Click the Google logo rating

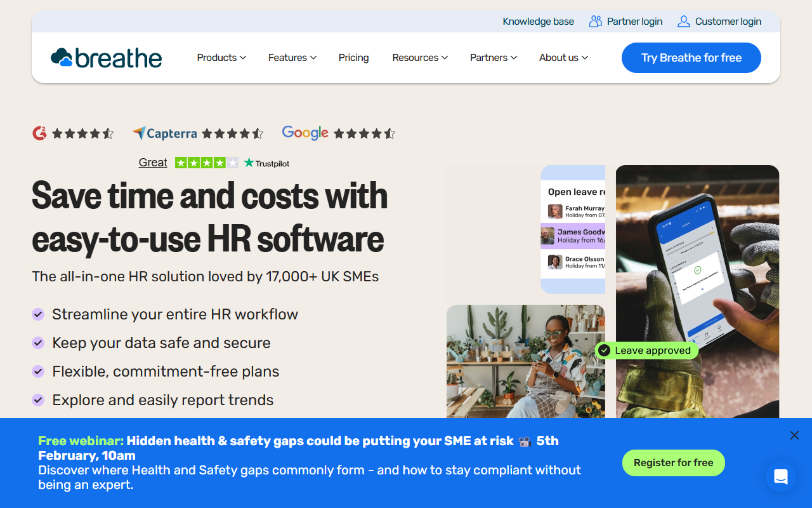point(305,133)
